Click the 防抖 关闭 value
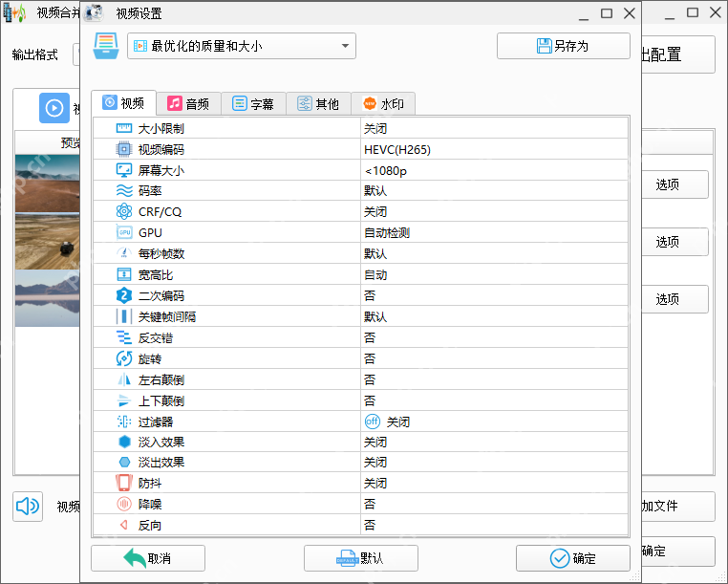 495,483
